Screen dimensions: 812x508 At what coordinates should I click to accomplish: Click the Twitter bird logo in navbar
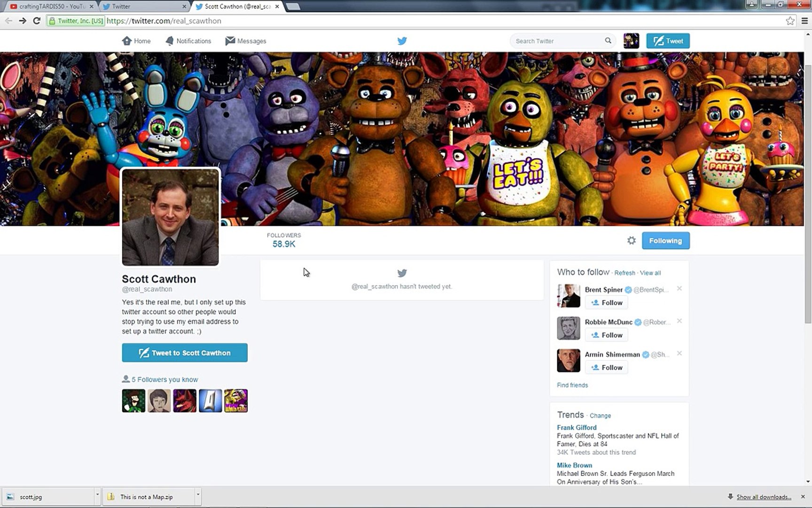coord(402,41)
